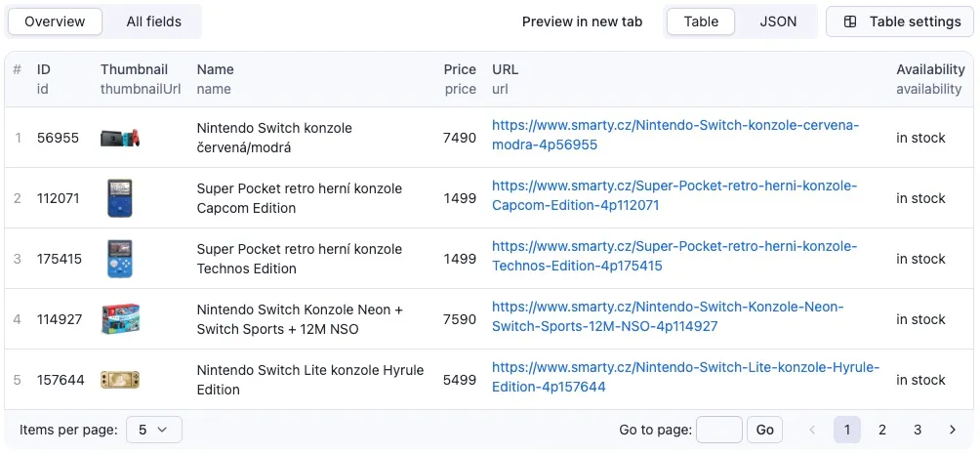Open the Nintendo Switch Neon Sports bundle thumbnail
Viewport: 980px width, 454px height.
point(120,319)
